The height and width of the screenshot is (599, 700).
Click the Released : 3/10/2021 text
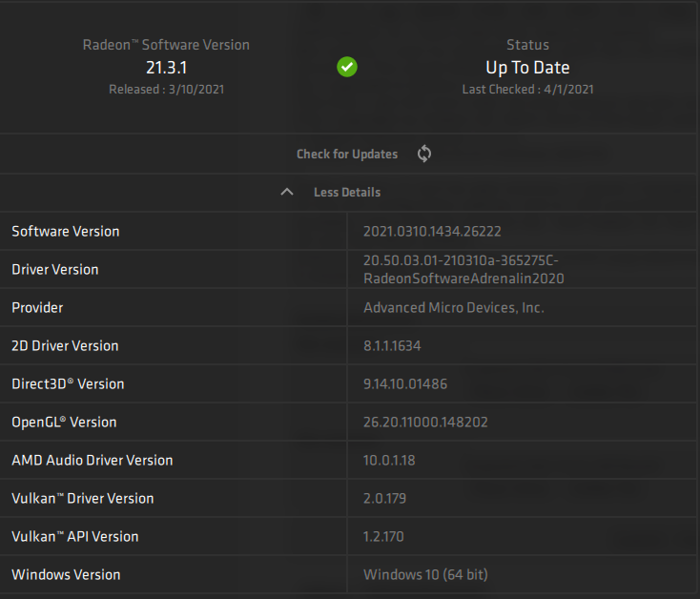click(x=167, y=90)
